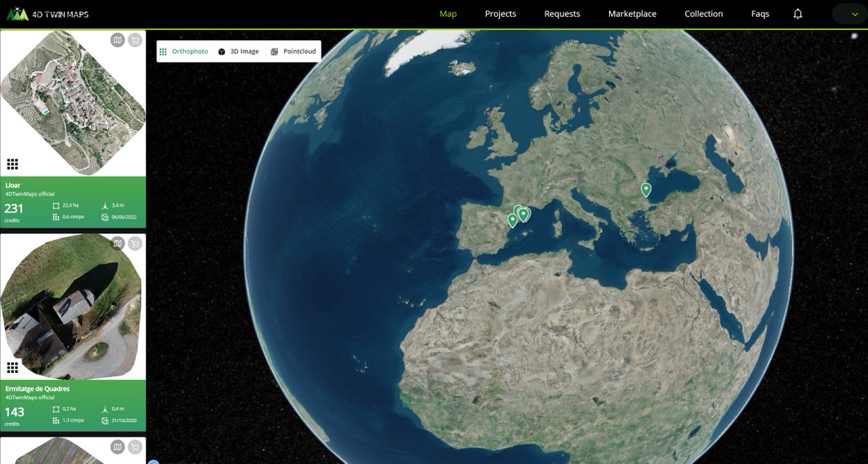Open the Map tab

click(448, 14)
